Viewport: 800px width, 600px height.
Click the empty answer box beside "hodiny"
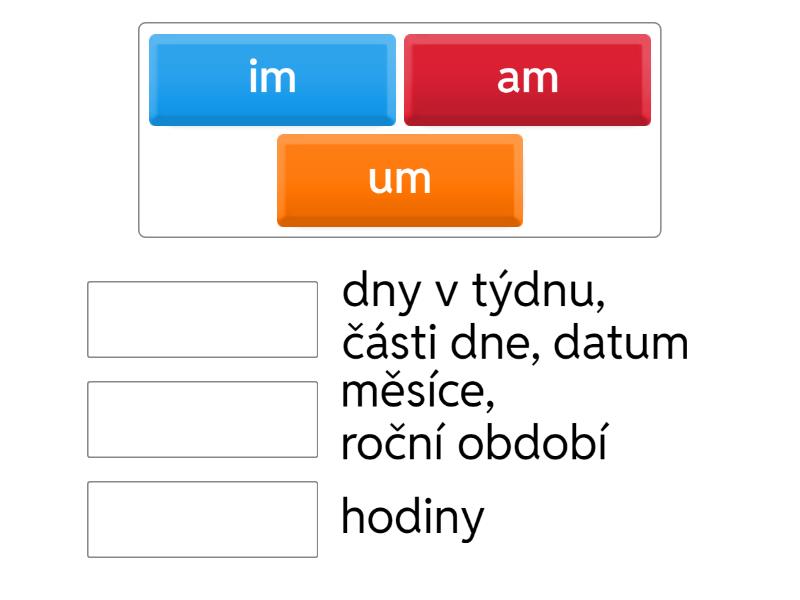(x=202, y=519)
